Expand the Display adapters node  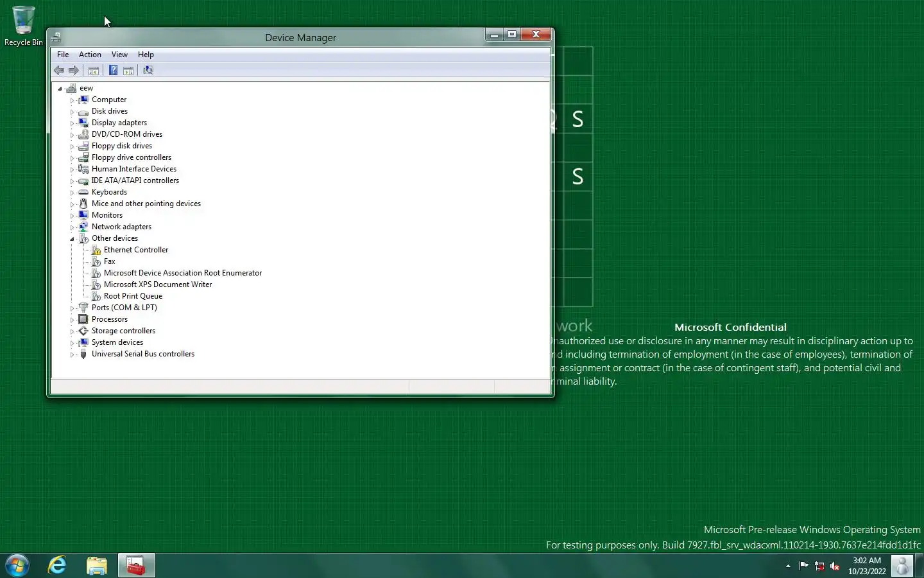click(x=72, y=123)
